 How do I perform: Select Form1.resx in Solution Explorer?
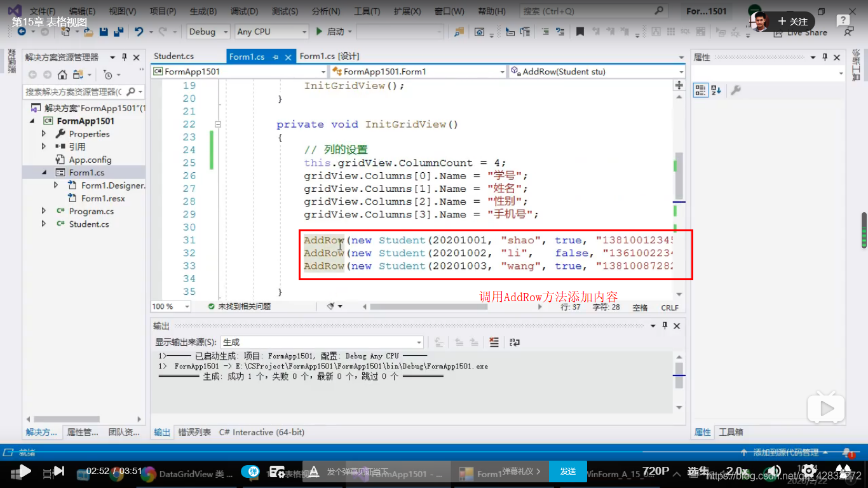103,198
